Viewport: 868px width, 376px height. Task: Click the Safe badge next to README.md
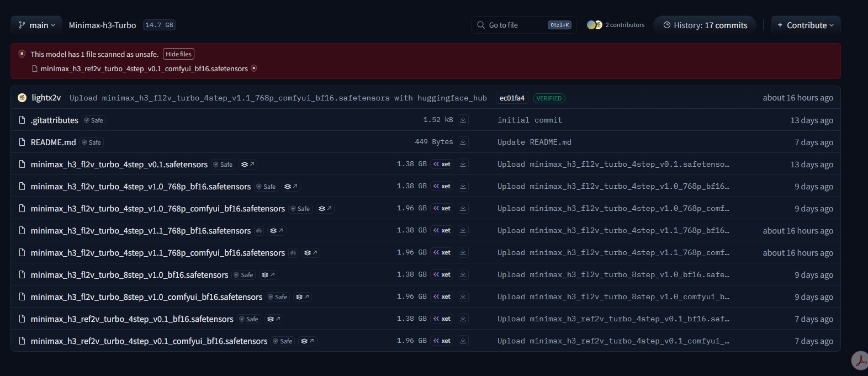coord(92,142)
